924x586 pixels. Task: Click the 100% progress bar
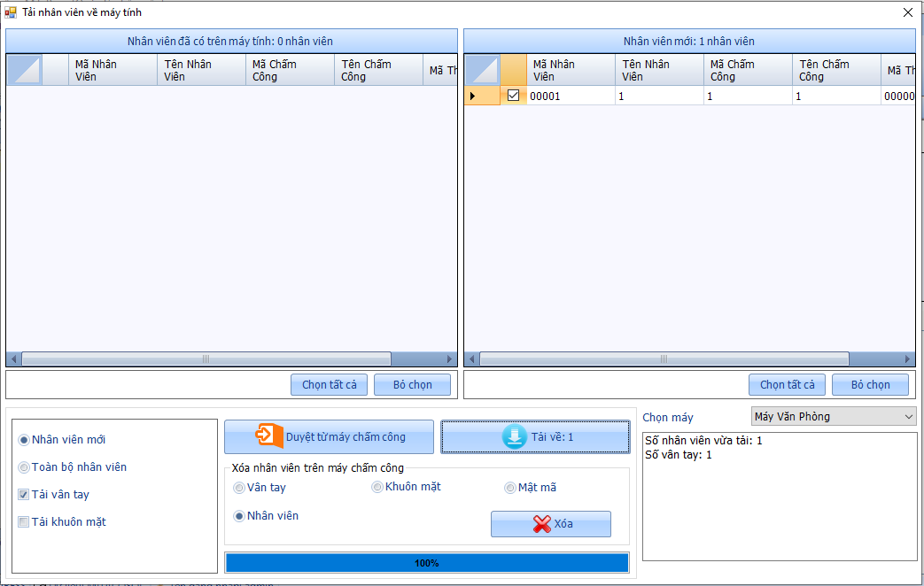click(426, 563)
